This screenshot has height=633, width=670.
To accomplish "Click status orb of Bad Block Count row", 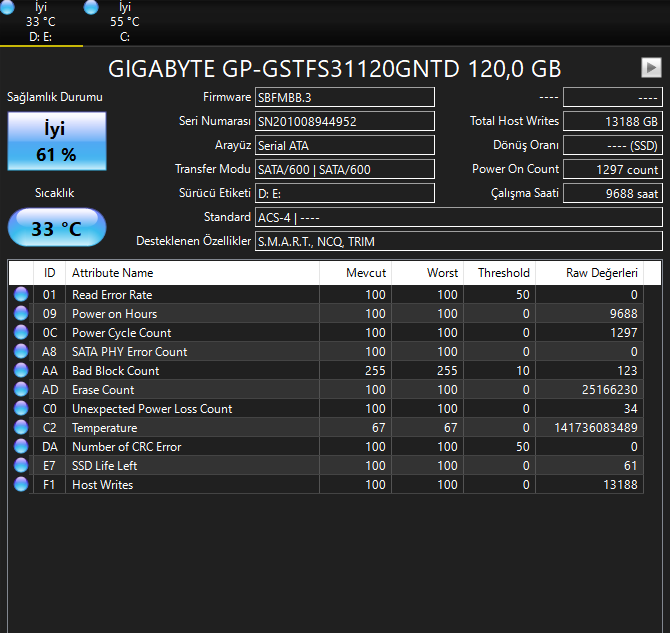I will point(21,371).
